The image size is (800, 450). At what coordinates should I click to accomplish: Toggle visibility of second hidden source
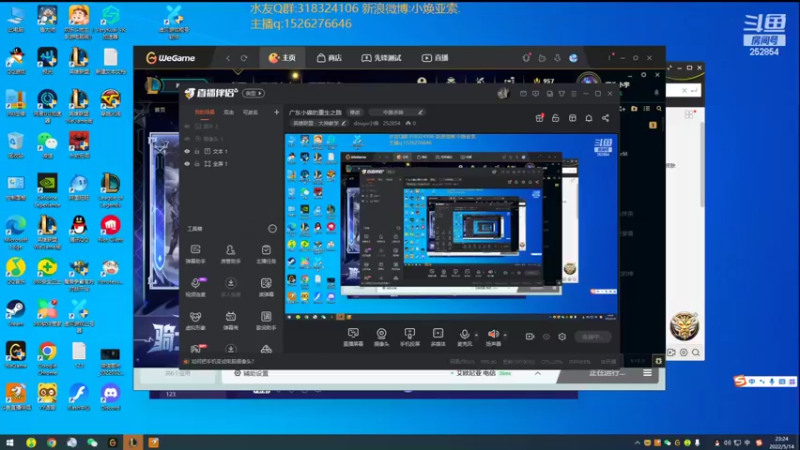click(187, 139)
